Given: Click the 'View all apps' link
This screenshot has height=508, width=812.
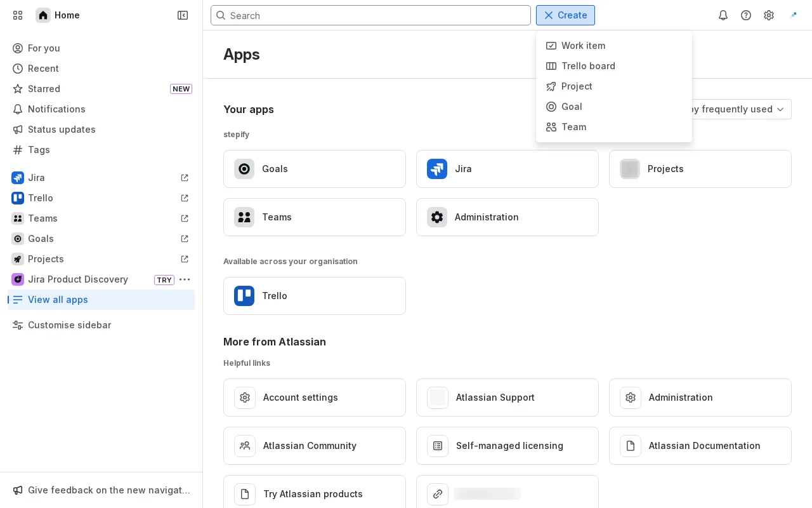Looking at the screenshot, I should (x=58, y=300).
